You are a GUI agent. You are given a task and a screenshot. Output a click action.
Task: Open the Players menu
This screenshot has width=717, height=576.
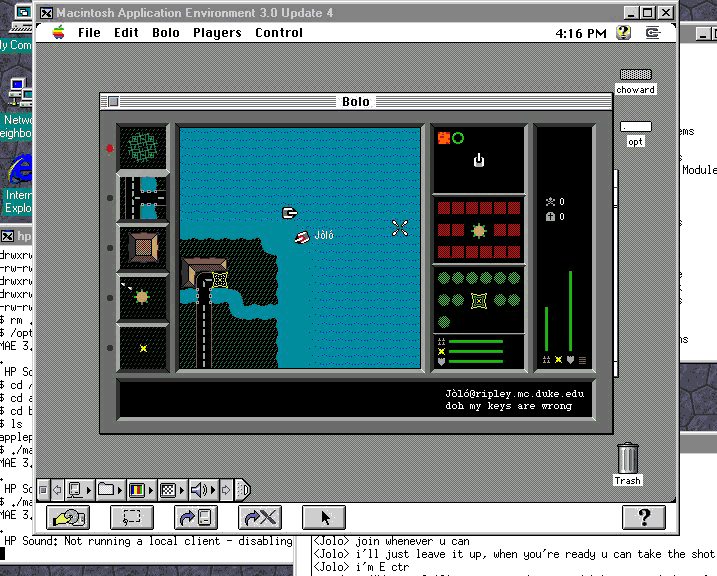click(217, 33)
